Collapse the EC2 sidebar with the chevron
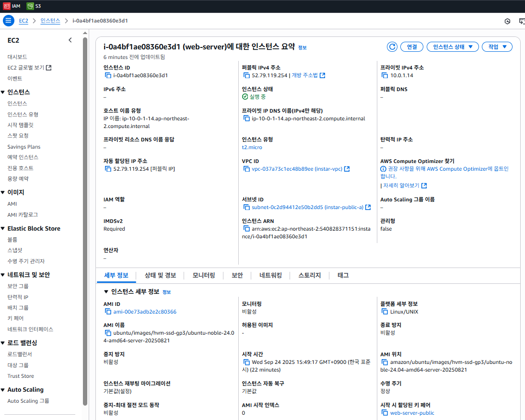The width and height of the screenshot is (525, 420). coord(70,40)
